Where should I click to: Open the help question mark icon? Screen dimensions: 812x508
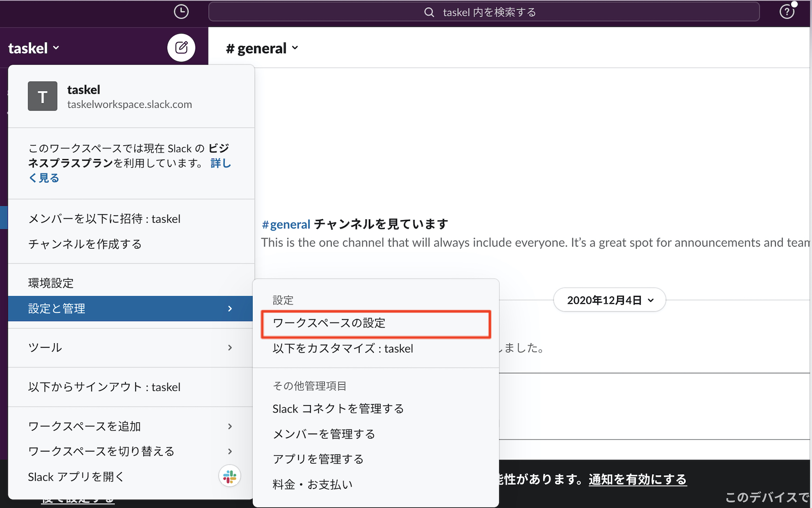point(786,11)
